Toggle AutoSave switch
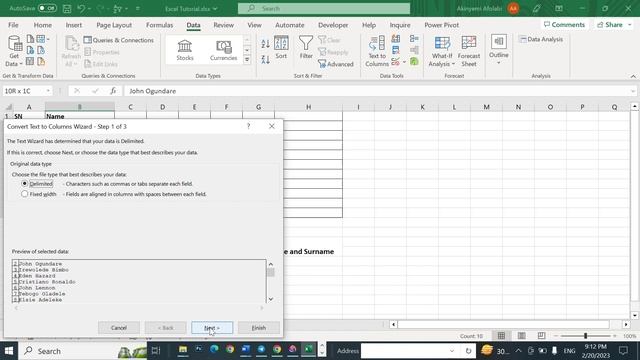640x360 pixels. [x=47, y=8]
